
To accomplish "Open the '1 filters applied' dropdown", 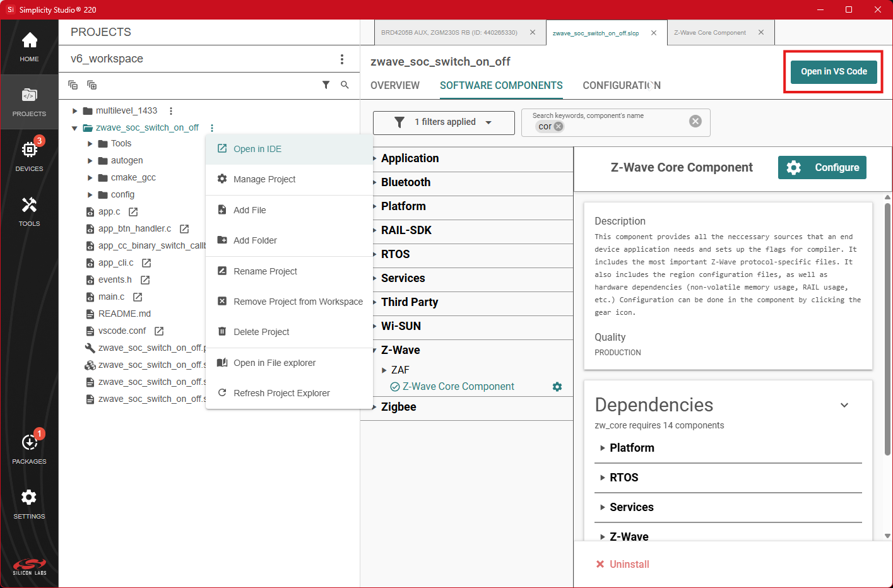I will pyautogui.click(x=444, y=122).
